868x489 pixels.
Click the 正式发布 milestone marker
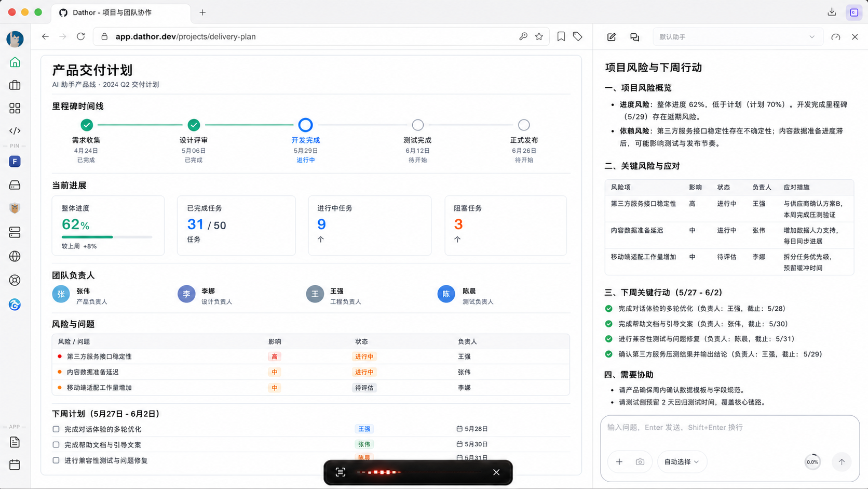point(524,125)
